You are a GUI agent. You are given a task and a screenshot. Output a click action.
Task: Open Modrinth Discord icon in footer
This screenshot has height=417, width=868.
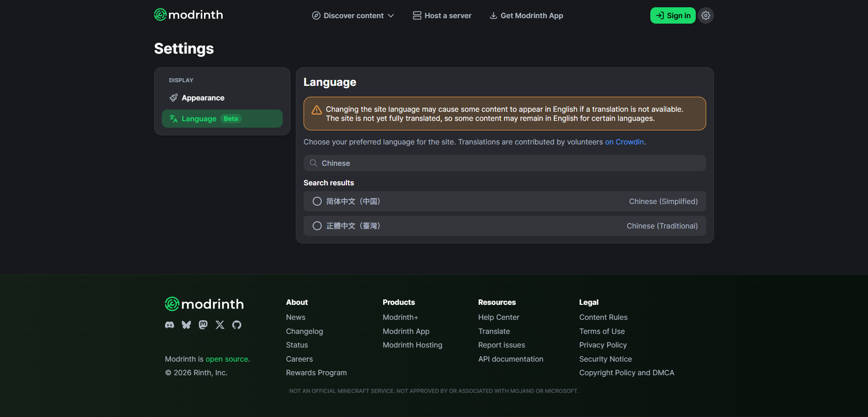pos(170,325)
